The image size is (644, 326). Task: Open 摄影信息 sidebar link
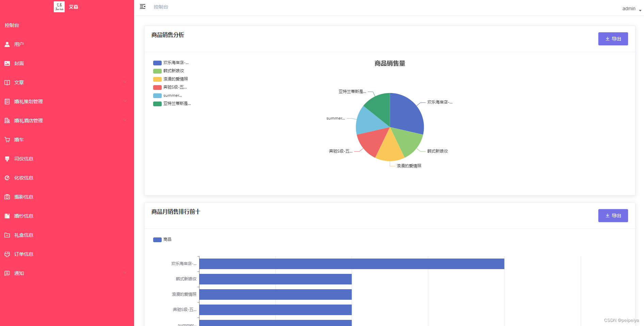pyautogui.click(x=67, y=197)
